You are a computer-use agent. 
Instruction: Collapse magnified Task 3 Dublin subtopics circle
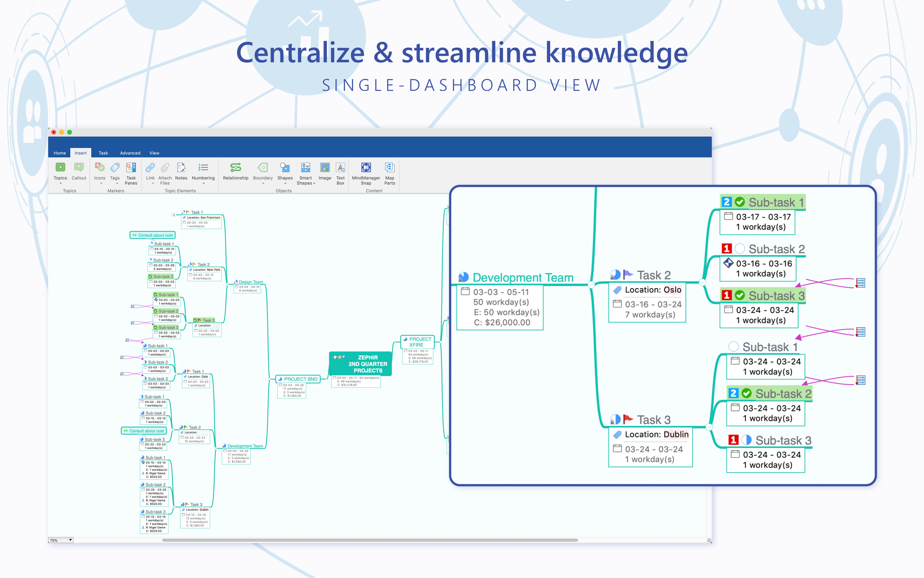[709, 427]
